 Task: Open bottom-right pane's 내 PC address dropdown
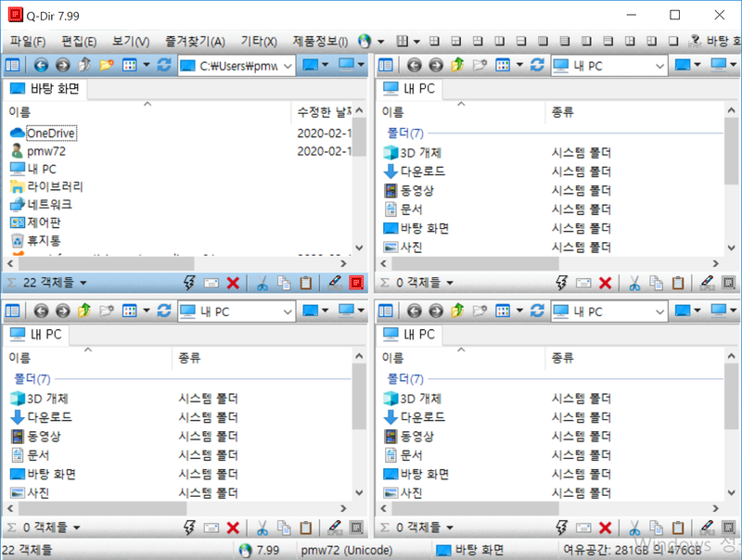(x=660, y=312)
